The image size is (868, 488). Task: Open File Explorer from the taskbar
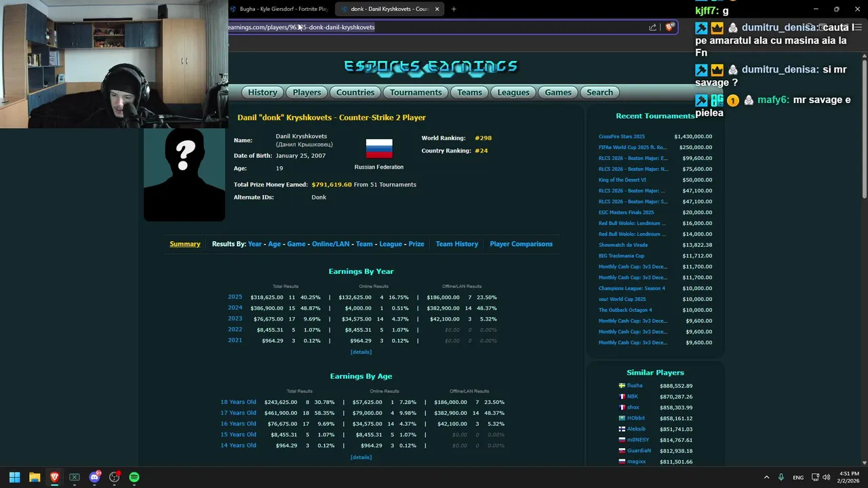pos(35,477)
